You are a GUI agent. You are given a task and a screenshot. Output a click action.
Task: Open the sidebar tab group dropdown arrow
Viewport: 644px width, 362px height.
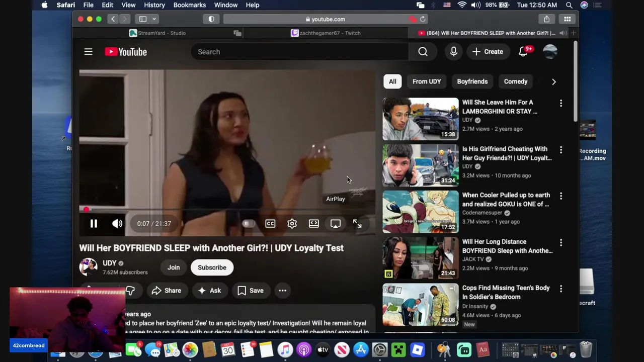154,19
